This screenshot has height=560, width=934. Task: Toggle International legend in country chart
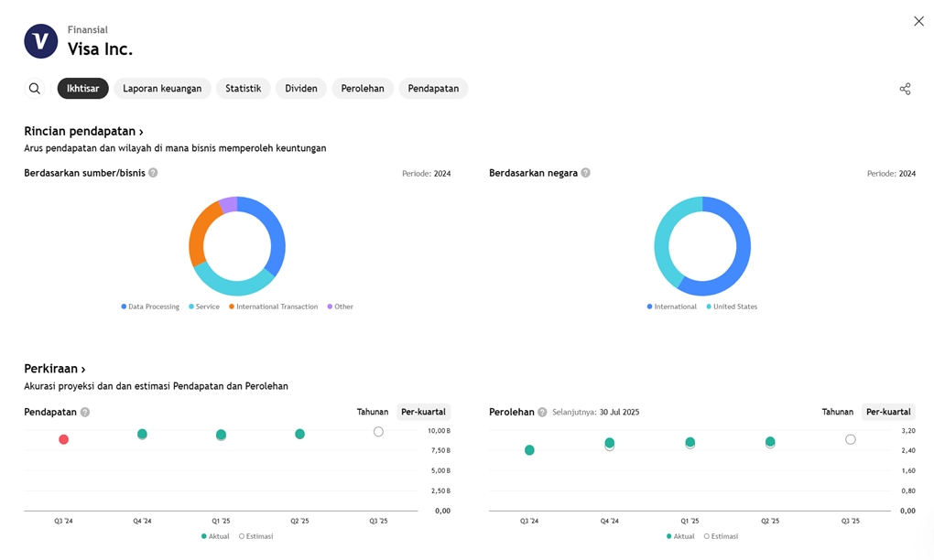671,307
